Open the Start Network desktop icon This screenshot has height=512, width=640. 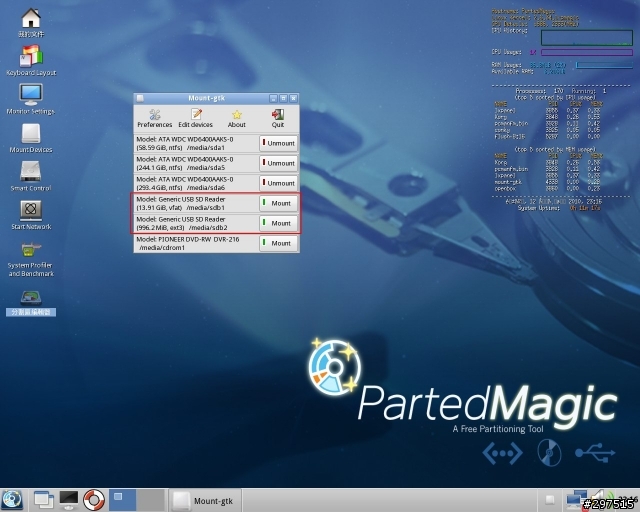tap(31, 215)
